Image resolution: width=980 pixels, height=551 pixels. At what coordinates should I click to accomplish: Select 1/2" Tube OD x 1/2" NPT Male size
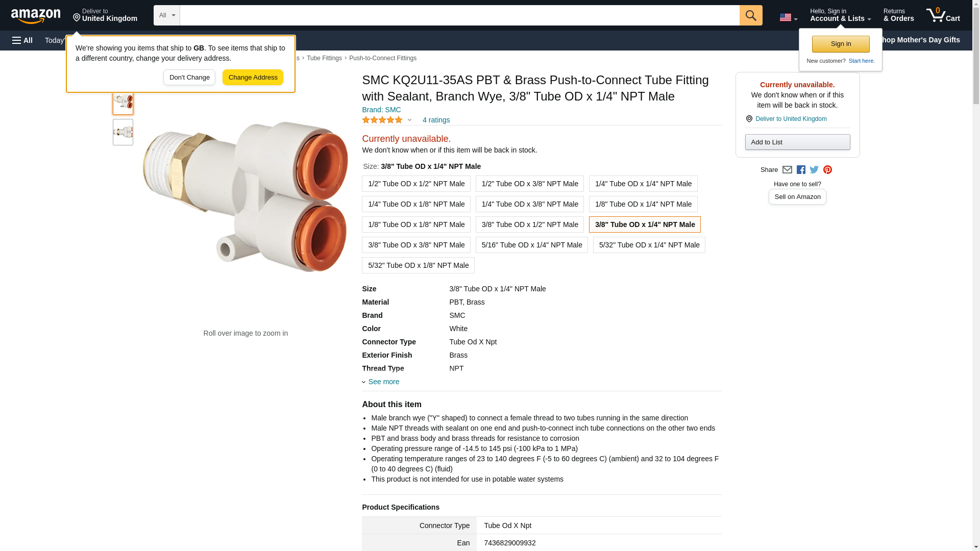click(416, 184)
